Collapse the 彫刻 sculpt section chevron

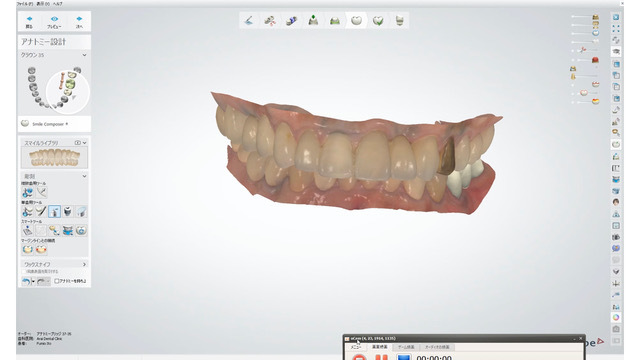point(84,176)
